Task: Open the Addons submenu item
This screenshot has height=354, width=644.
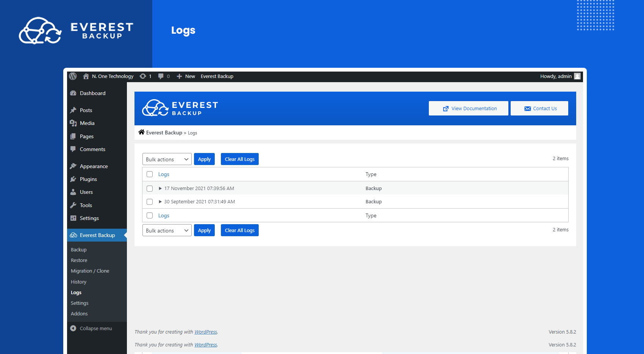Action: (79, 313)
